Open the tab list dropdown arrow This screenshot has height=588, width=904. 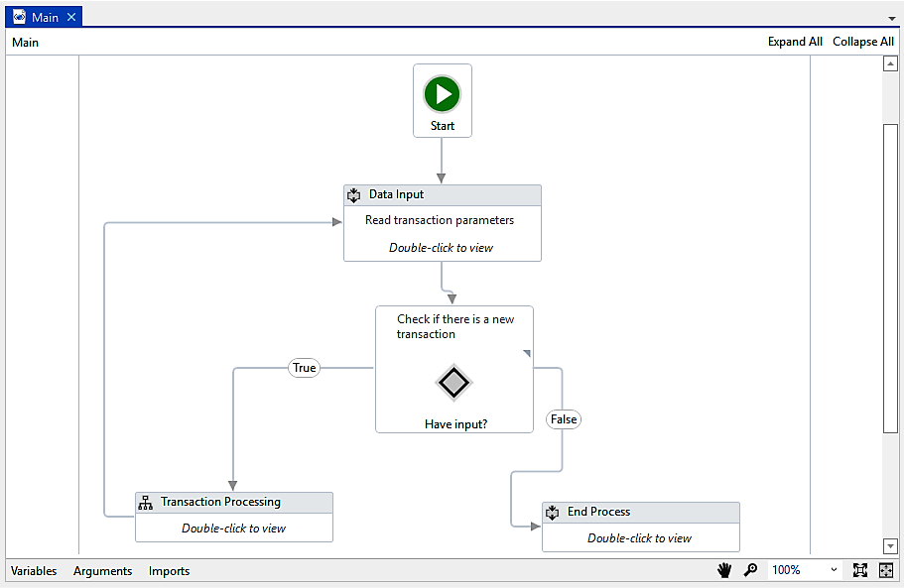(x=892, y=19)
